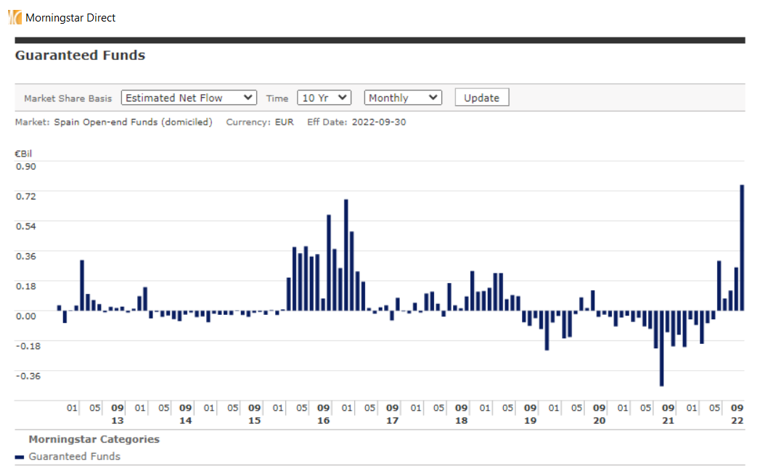Open the 10 Yr time dropdown
763x476 pixels.
coord(324,98)
